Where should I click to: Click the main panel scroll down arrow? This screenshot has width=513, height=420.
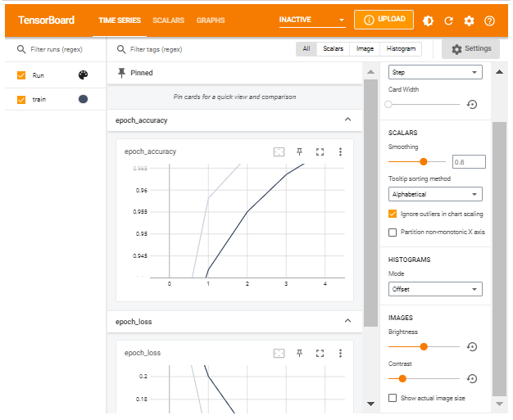point(370,404)
